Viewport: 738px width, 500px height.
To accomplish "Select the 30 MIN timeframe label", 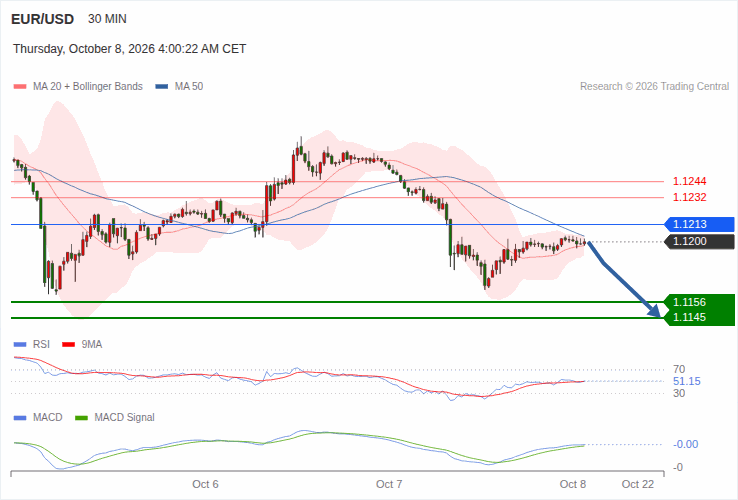I will click(x=107, y=19).
